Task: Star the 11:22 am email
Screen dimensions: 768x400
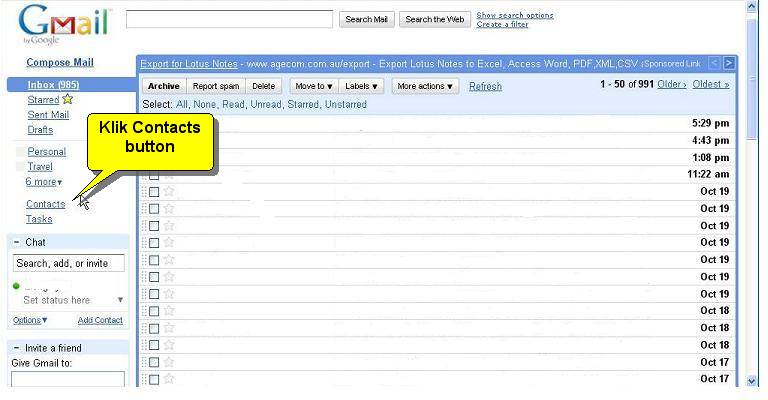Action: [x=168, y=174]
